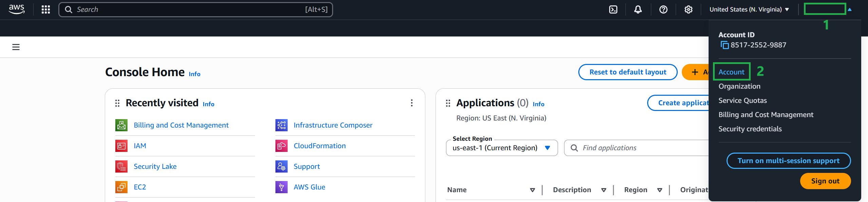Open the help question mark menu
Image resolution: width=868 pixels, height=202 pixels.
(663, 9)
